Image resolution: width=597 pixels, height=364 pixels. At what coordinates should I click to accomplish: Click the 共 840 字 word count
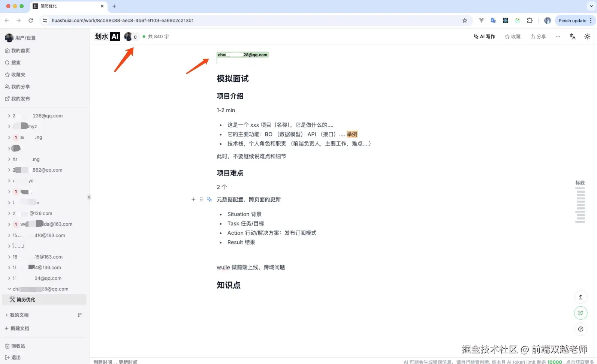[x=158, y=36]
